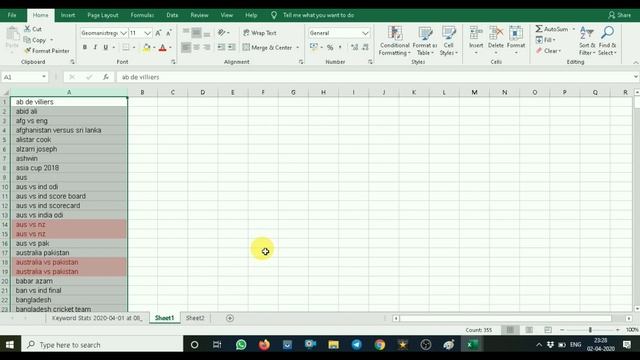Add a new sheet with the plus button
The width and height of the screenshot is (640, 360).
(230, 318)
